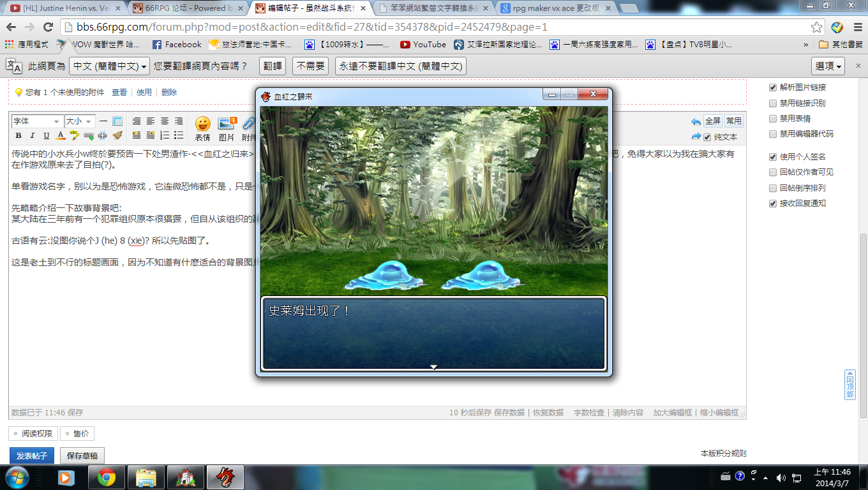The width and height of the screenshot is (868, 490).
Task: Open Chrome from the Windows taskbar
Action: [107, 477]
